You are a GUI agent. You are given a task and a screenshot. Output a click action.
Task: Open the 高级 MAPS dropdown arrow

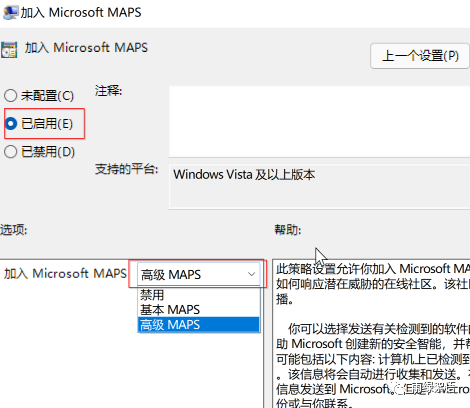point(252,274)
